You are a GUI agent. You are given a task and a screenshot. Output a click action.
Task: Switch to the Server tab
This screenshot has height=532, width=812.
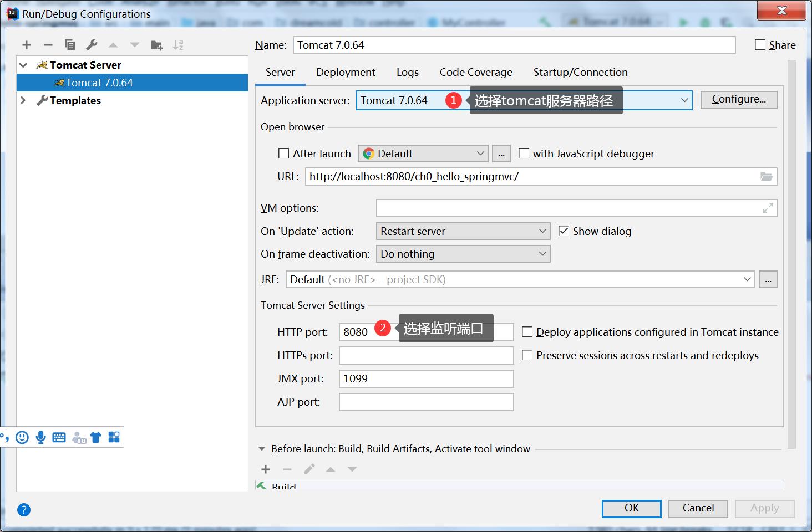[280, 73]
